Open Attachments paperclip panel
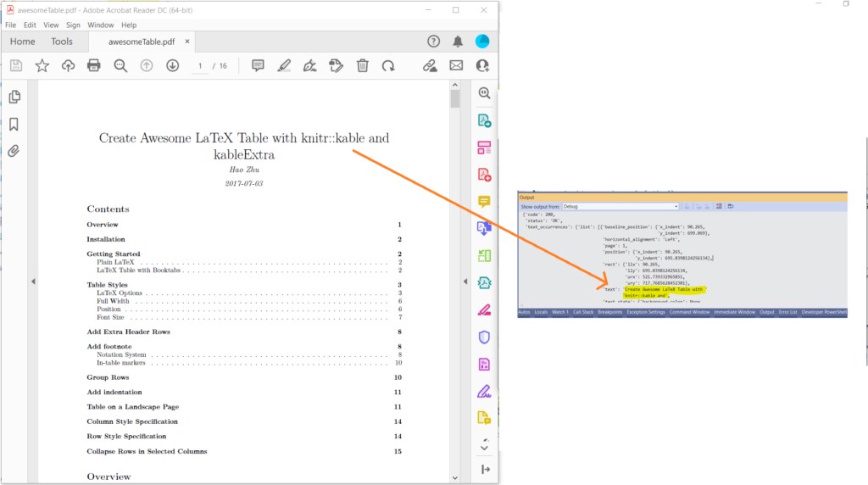 [14, 152]
